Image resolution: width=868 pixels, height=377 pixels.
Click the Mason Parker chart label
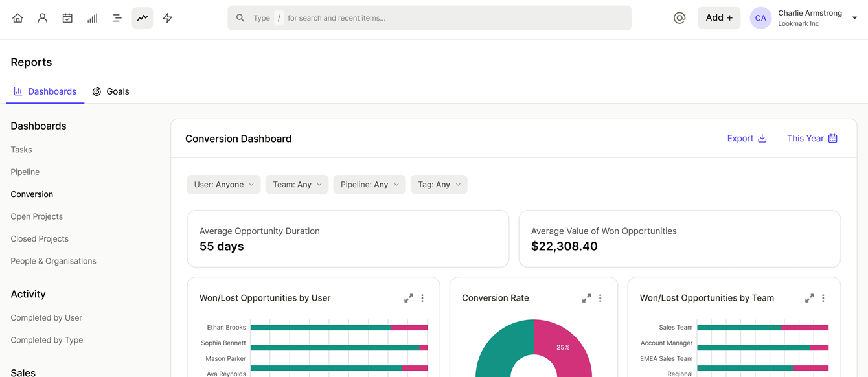(225, 359)
